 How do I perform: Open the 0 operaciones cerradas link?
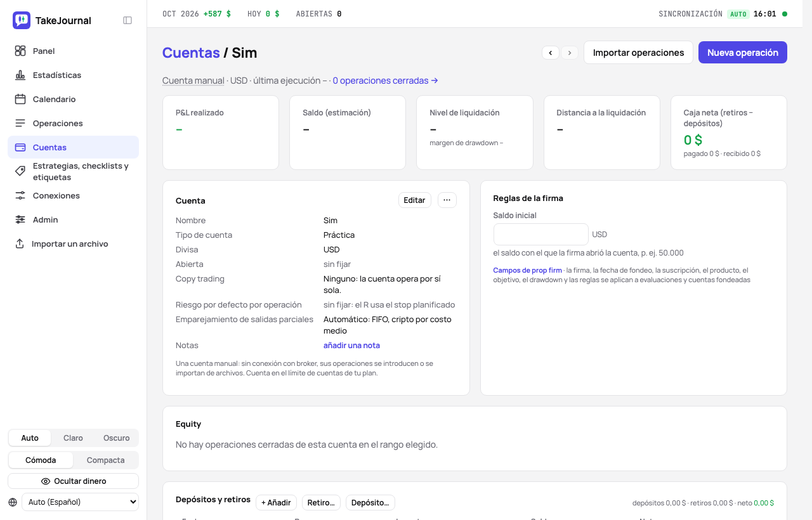[x=385, y=81]
